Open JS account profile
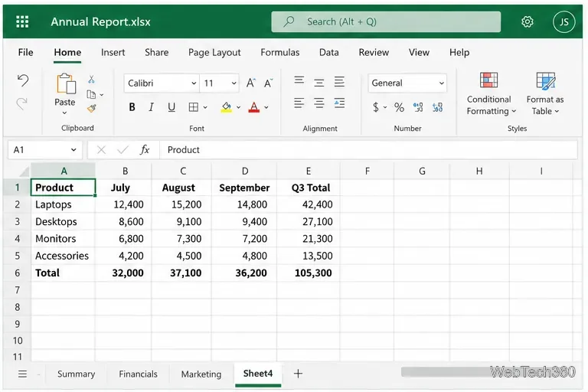 point(563,21)
